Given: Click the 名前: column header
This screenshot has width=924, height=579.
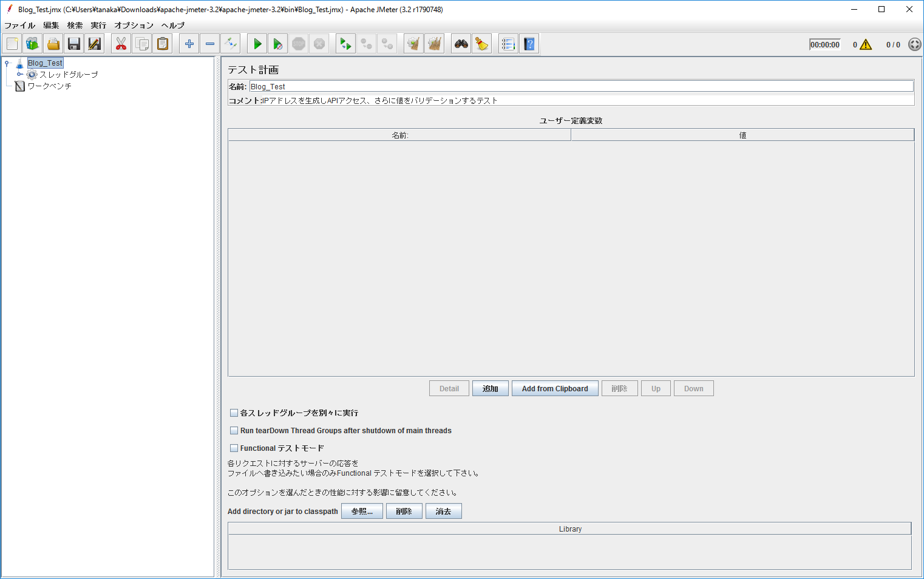Looking at the screenshot, I should click(399, 135).
